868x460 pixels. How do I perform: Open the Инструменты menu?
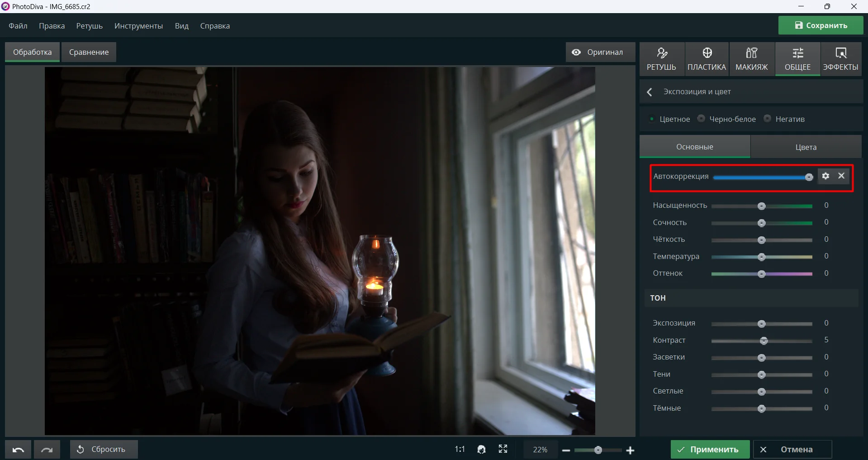[x=138, y=26]
